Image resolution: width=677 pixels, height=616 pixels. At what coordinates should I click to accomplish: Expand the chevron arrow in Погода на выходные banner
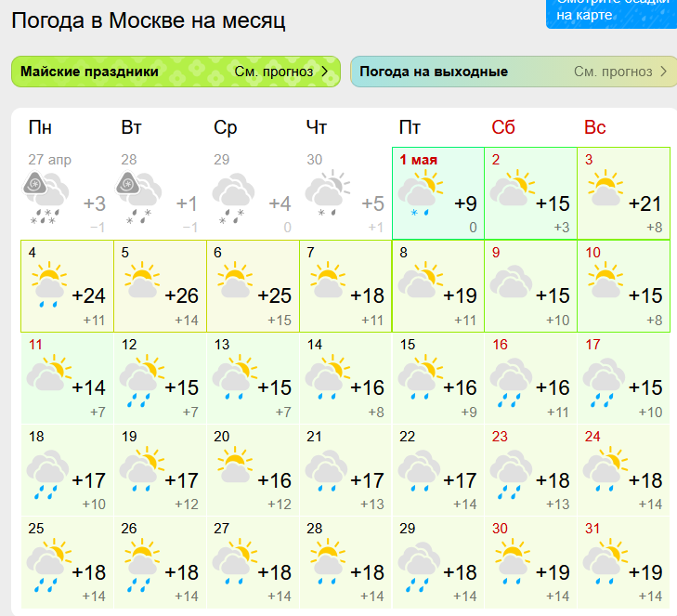(x=664, y=72)
